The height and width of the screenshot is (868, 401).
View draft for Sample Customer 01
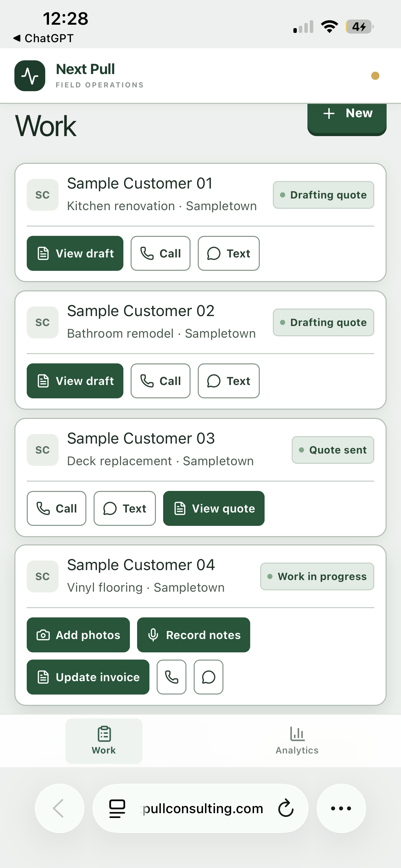coord(75,253)
